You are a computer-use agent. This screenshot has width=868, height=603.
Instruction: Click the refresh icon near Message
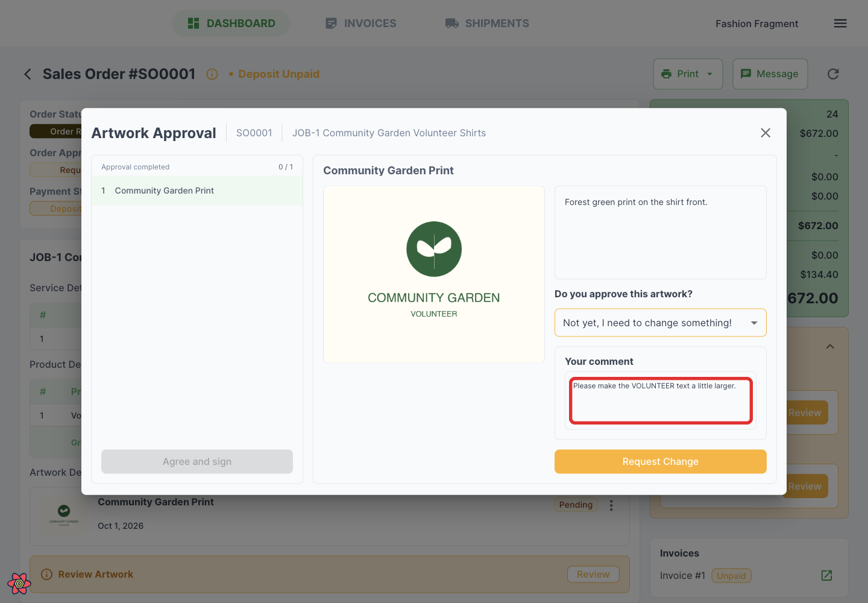point(833,74)
